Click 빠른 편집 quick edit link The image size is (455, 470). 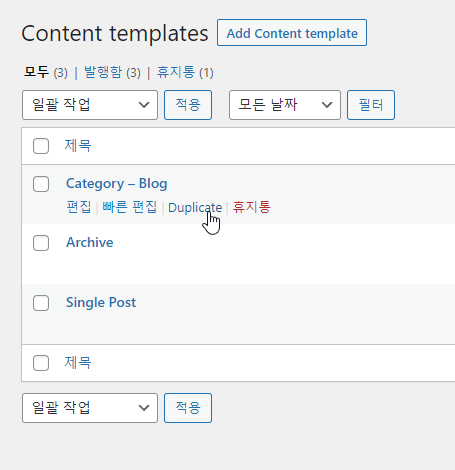pyautogui.click(x=129, y=207)
